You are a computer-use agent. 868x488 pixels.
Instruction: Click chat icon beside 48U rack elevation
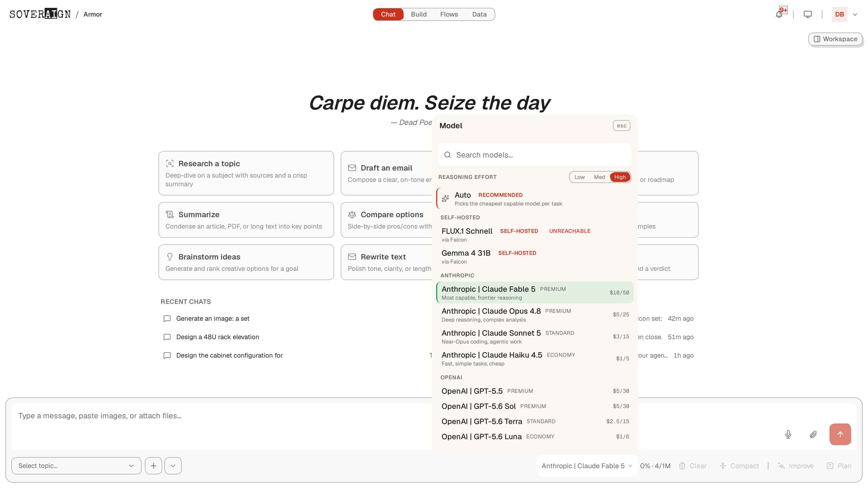(x=167, y=337)
